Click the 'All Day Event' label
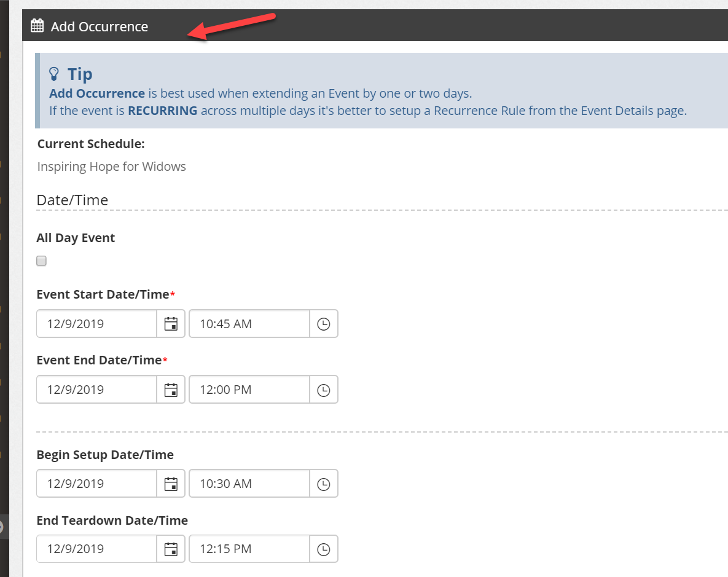The height and width of the screenshot is (577, 728). click(x=76, y=238)
